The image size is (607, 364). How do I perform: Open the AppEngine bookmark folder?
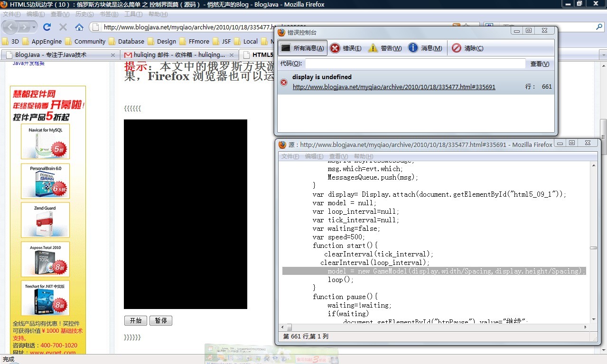coord(42,41)
